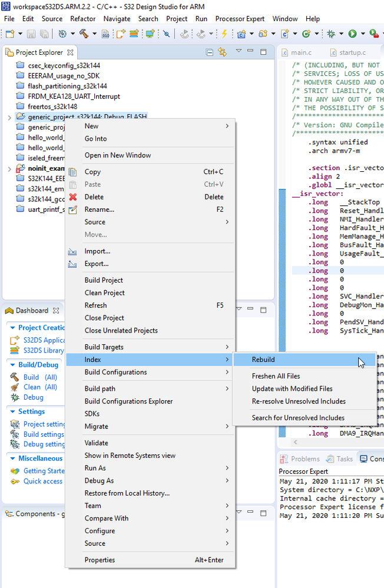Open the Processor Expert menu

240,19
